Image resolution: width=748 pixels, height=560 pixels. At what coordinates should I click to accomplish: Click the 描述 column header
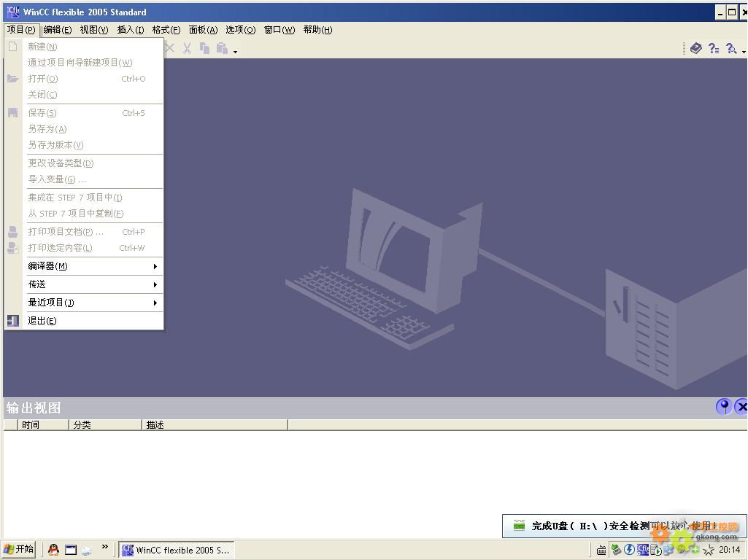click(x=215, y=424)
